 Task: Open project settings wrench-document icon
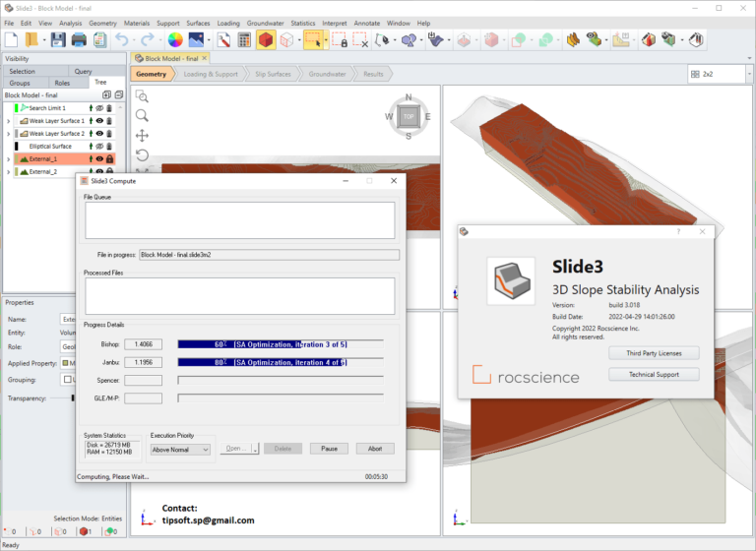point(223,40)
